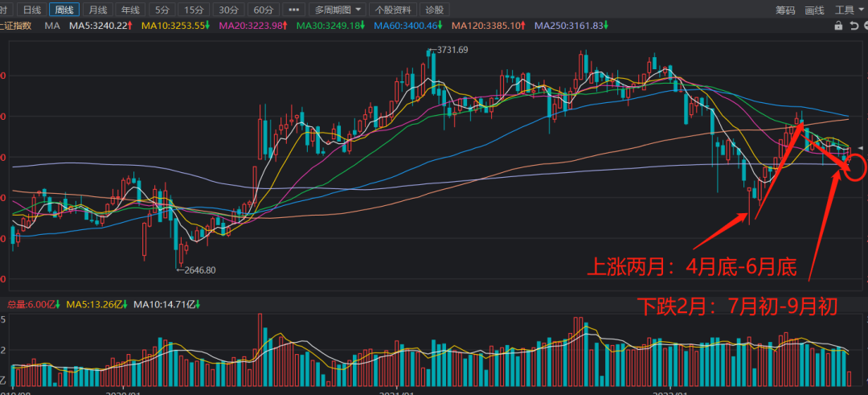This screenshot has width=868, height=395.
Task: Click the 3731.69 high price marker
Action: coord(451,50)
